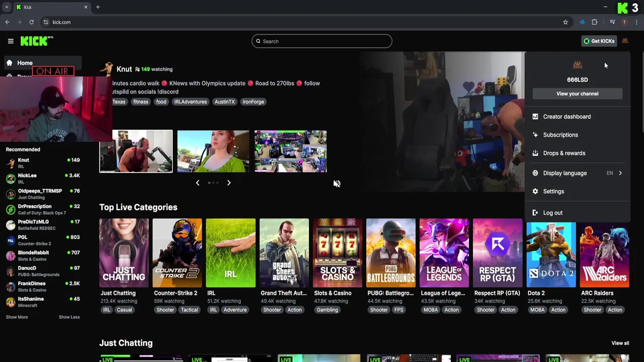This screenshot has height=362, width=644.
Task: Open Respect RP (GTA) category card
Action: click(498, 253)
